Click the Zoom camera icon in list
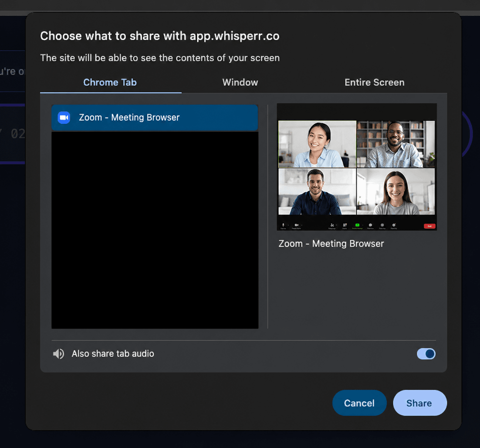The width and height of the screenshot is (480, 448). (x=64, y=118)
